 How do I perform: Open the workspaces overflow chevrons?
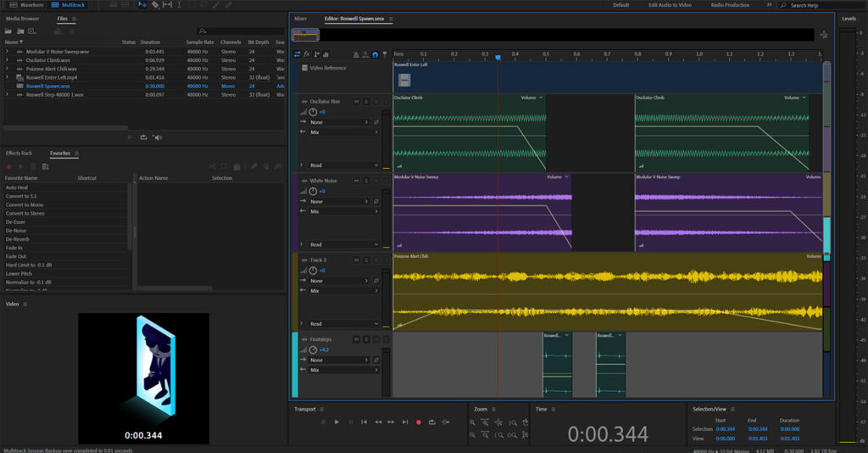click(769, 5)
